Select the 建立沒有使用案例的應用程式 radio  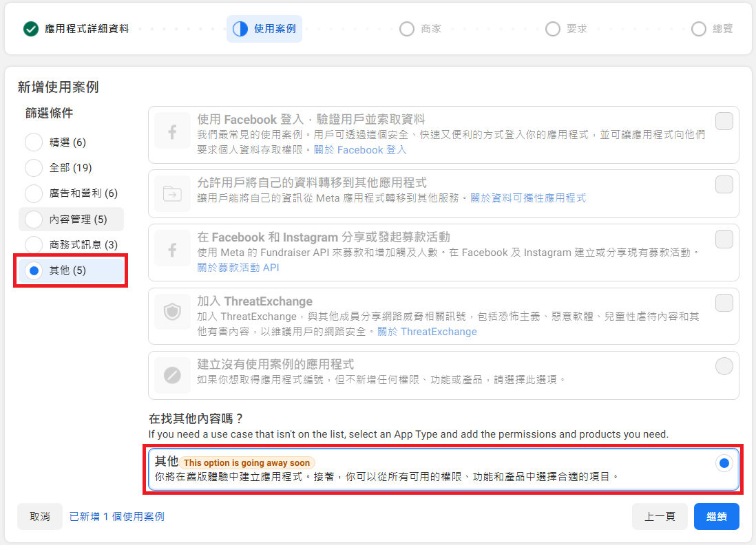(724, 366)
